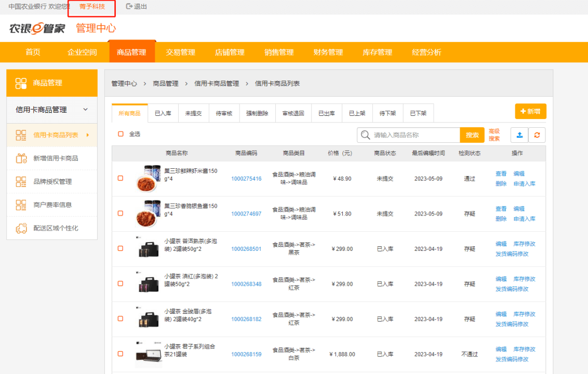Click the logout icon beside 退出

point(129,6)
